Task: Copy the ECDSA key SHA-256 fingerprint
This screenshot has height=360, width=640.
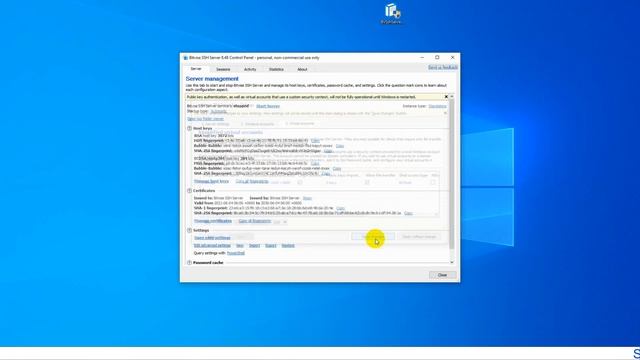Action: pyautogui.click(x=326, y=173)
